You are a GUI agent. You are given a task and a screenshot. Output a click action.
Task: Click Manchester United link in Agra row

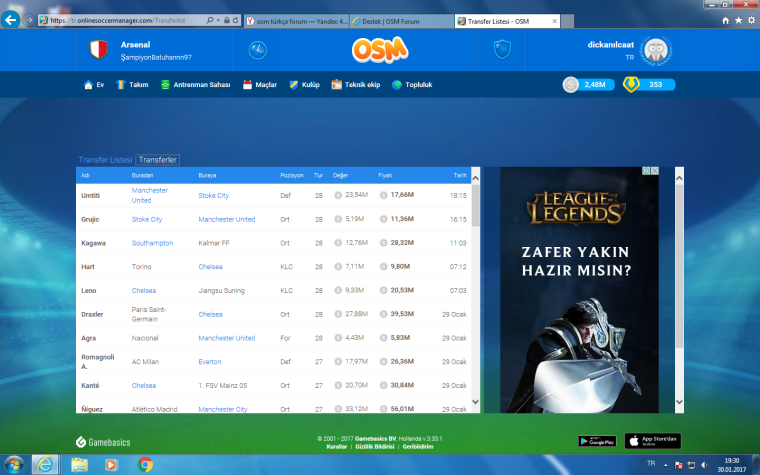click(226, 338)
